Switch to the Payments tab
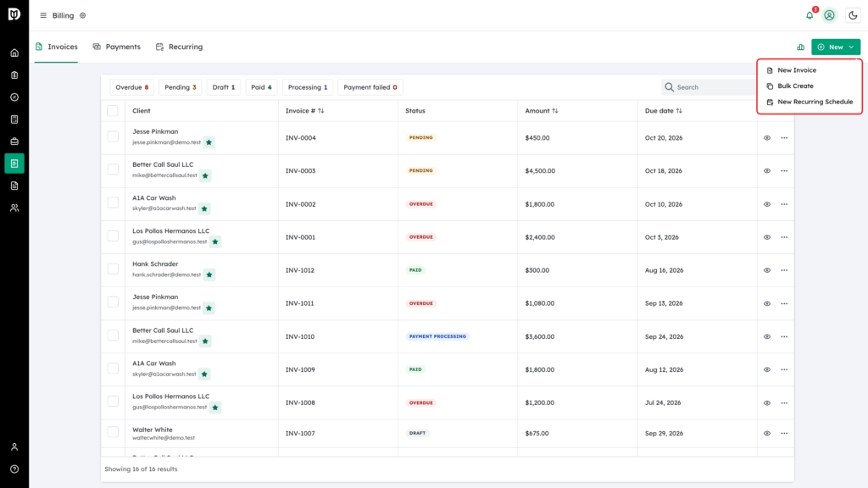 point(117,47)
